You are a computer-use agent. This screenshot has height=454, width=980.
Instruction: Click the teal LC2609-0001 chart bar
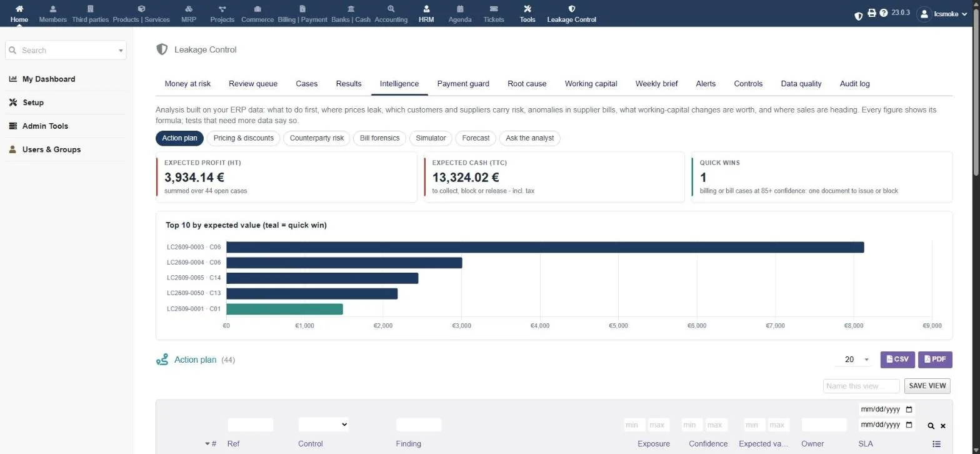(x=284, y=309)
